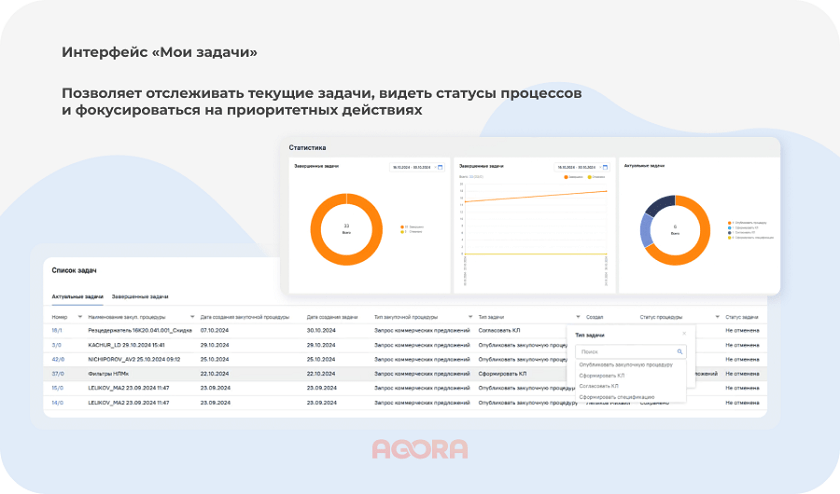This screenshot has height=494, width=840.
Task: Toggle «Завершено» legend entry beside first donut chart
Action: click(x=412, y=227)
